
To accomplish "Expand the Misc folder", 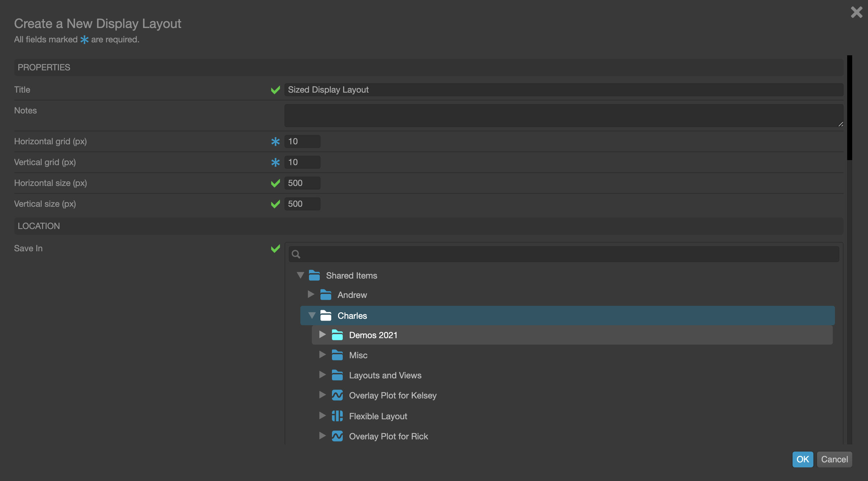I will click(322, 355).
